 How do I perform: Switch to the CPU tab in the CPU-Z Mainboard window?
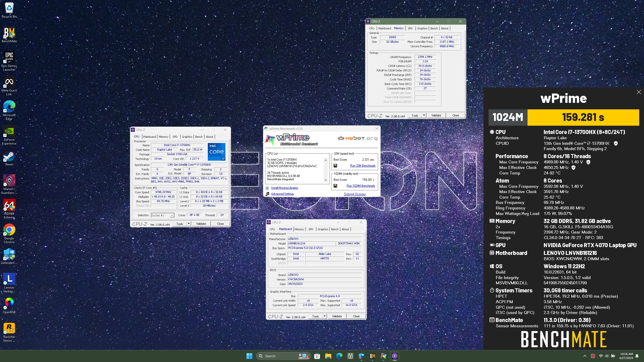(x=272, y=229)
